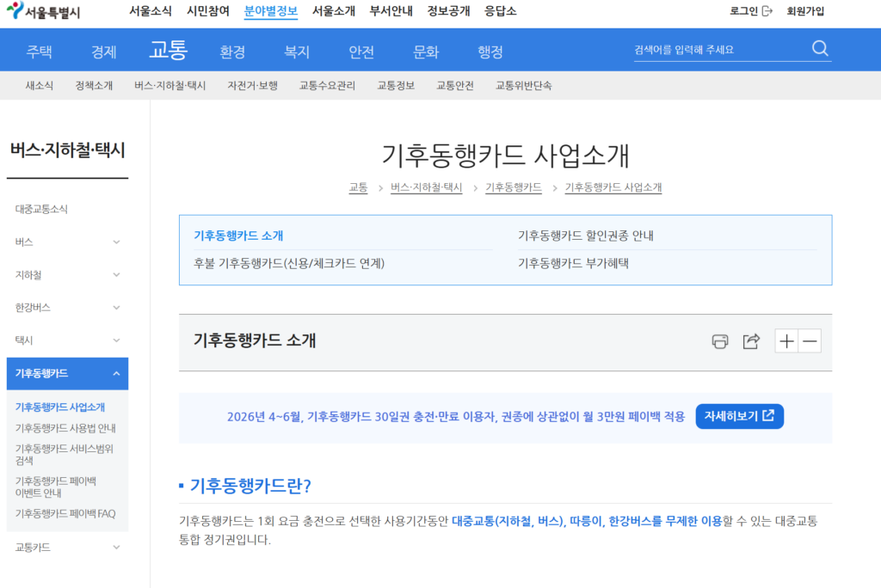Expand the 지하철 sidebar section
Screen dimensions: 881x588
click(116, 275)
